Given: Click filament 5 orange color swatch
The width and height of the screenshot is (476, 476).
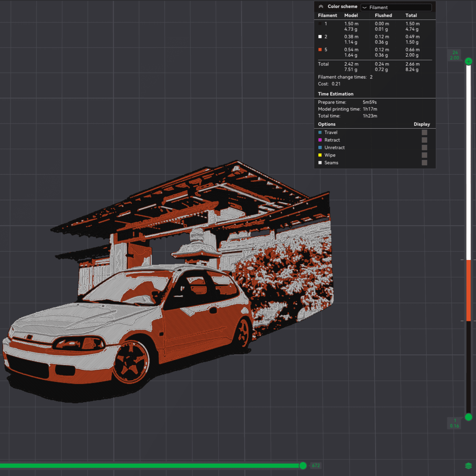Looking at the screenshot, I should click(320, 50).
